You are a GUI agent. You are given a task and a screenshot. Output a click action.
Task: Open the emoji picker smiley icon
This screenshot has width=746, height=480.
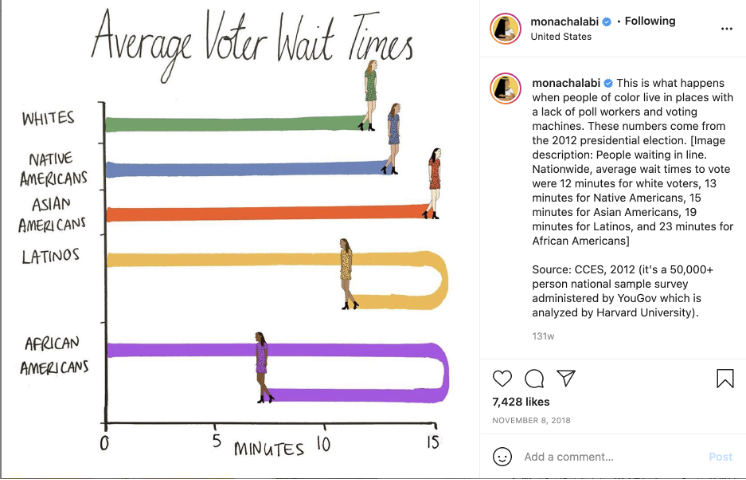pyautogui.click(x=502, y=457)
